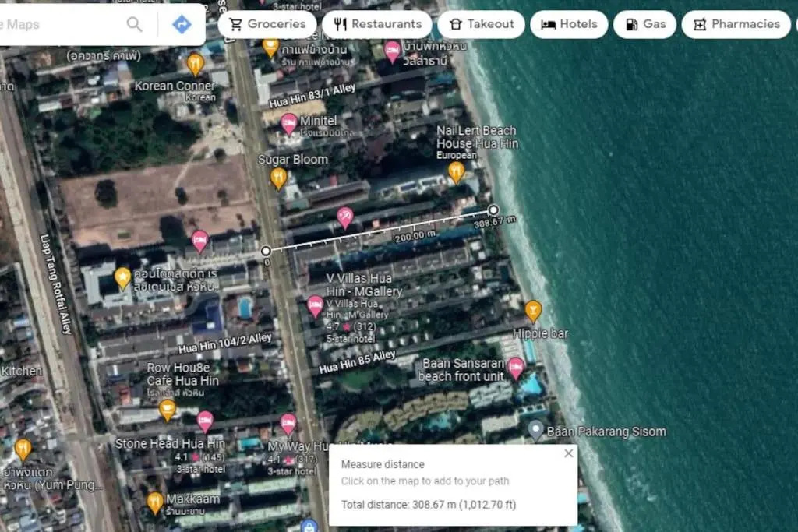
Task: Select the Restaurants category chip
Action: [377, 24]
